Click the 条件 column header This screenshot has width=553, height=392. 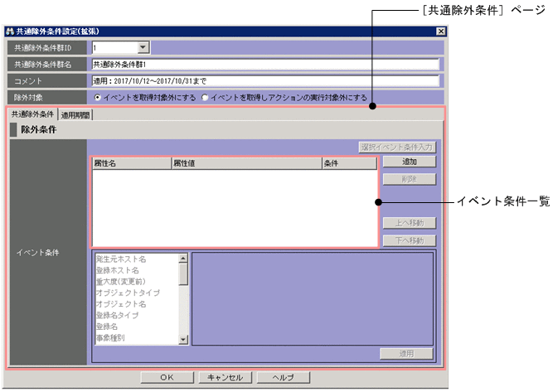coord(350,163)
